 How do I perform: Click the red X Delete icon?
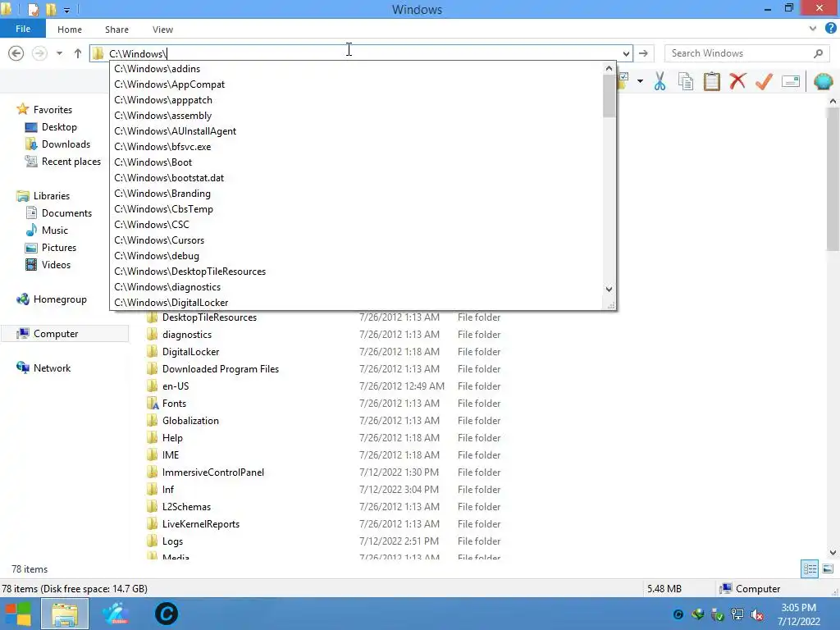click(x=737, y=81)
